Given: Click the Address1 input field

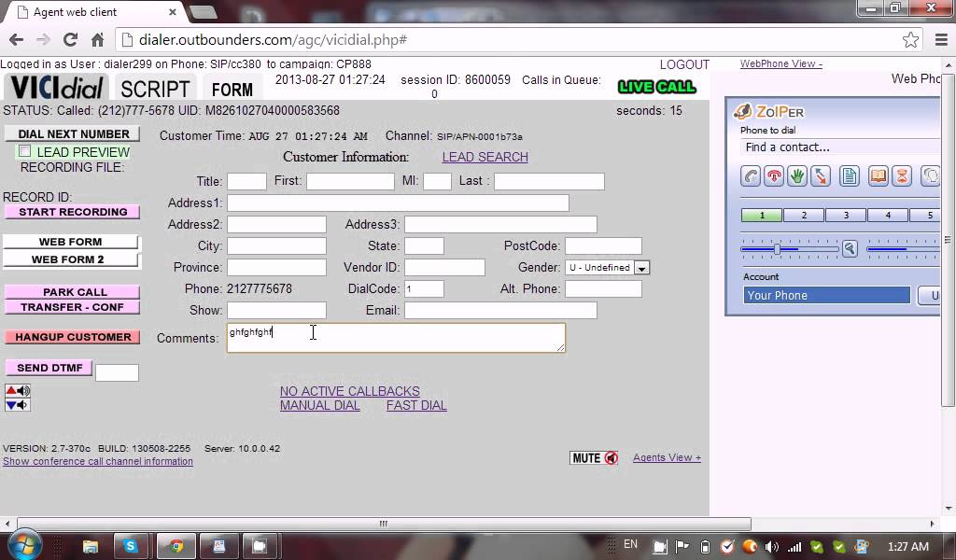Looking at the screenshot, I should tap(398, 203).
